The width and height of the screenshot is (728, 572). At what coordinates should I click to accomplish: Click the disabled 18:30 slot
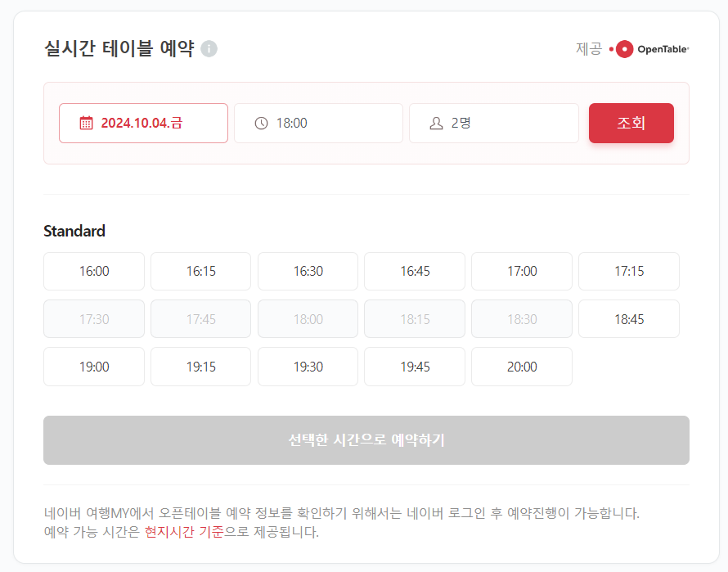pyautogui.click(x=522, y=319)
